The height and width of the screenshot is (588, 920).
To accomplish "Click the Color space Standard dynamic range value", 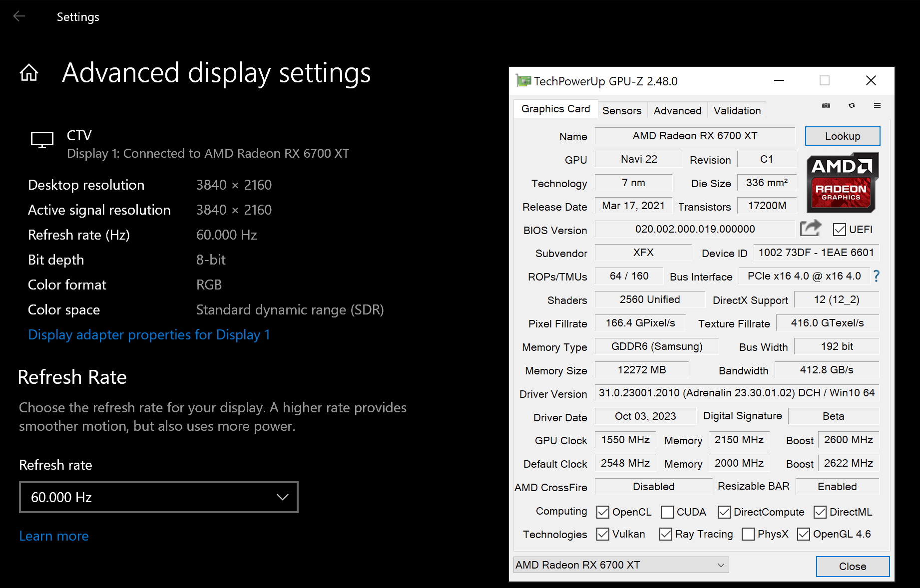I will point(290,310).
